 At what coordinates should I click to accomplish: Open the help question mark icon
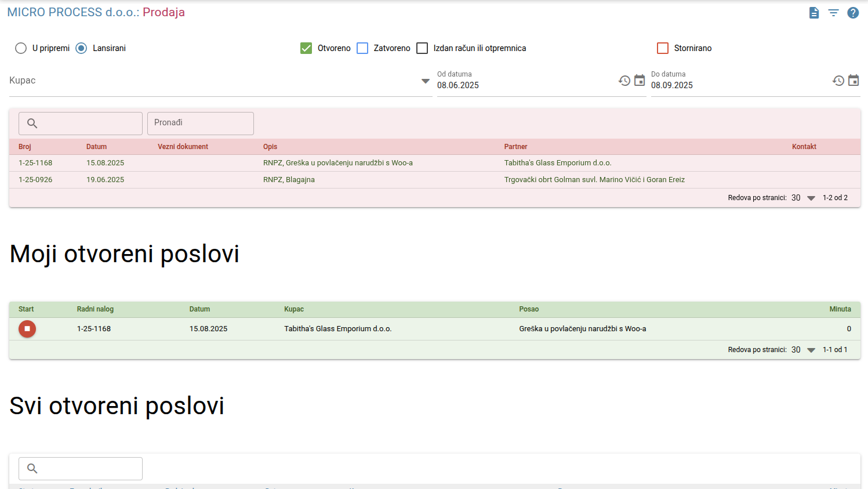(853, 13)
